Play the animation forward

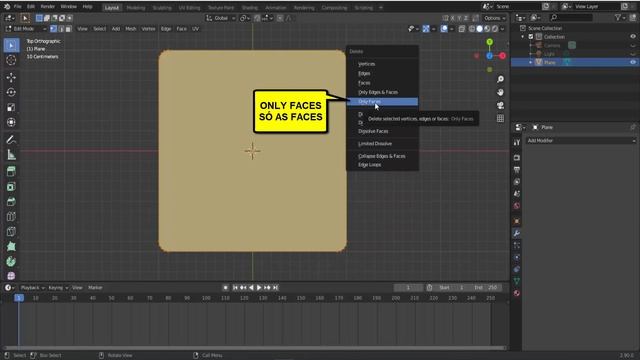pos(259,288)
